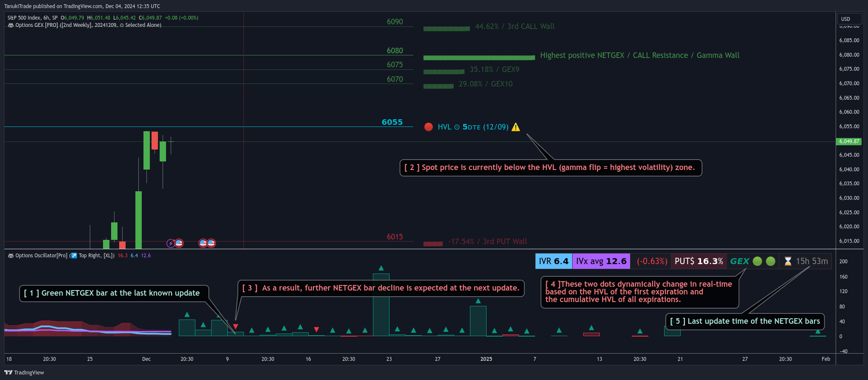Viewport: 868px width, 380px height.
Task: Click the red 6015 level label
Action: (395, 237)
